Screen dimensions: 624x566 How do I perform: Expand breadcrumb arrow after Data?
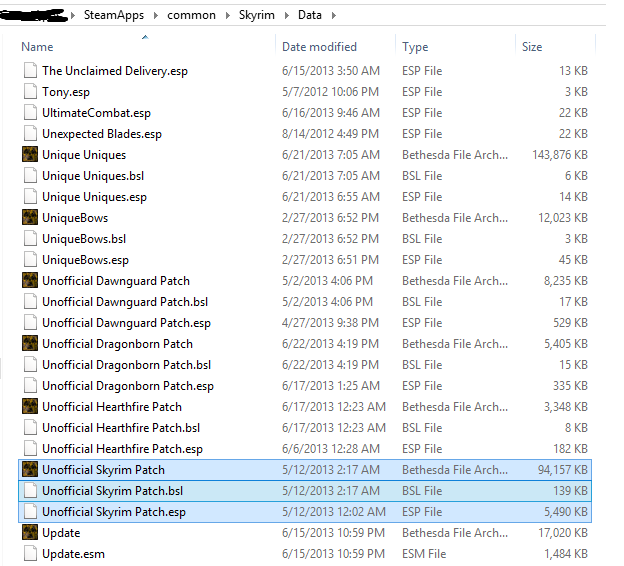(333, 15)
